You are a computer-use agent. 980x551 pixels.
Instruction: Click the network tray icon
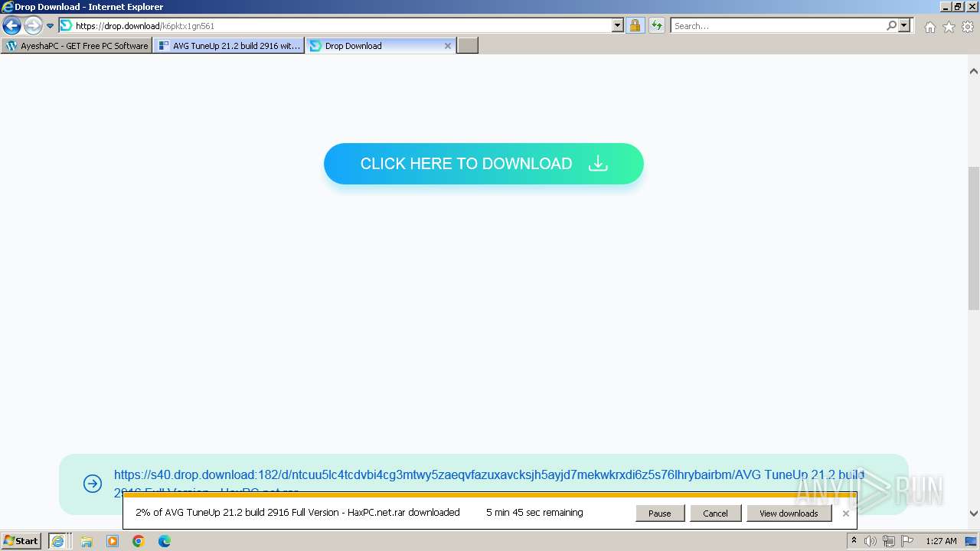(x=889, y=541)
